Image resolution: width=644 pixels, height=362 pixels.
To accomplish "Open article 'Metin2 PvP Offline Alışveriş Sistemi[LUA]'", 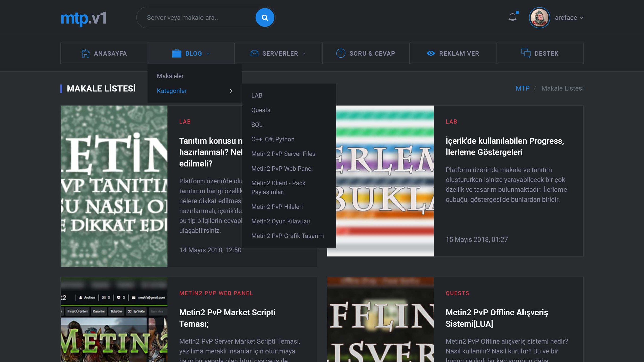I will [497, 318].
